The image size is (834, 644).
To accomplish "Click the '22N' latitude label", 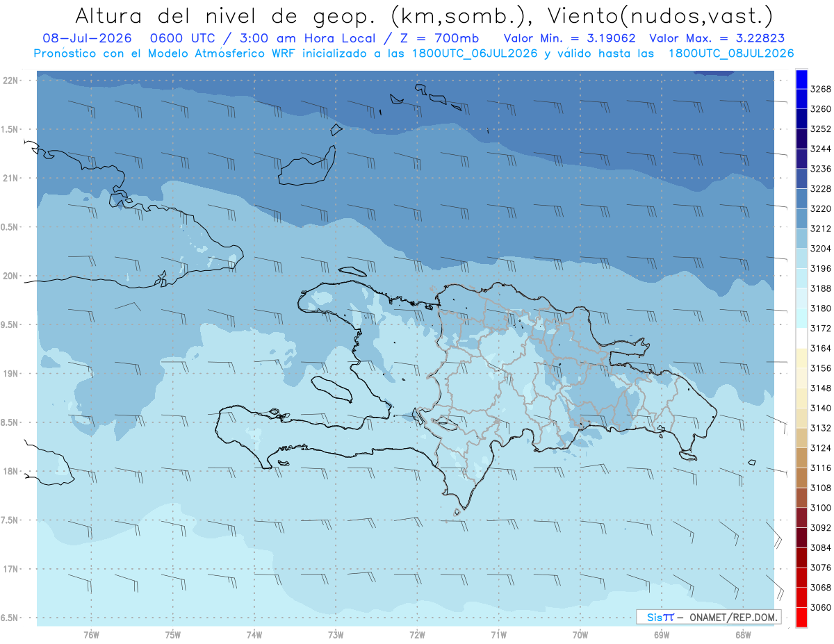I will click(x=10, y=81).
